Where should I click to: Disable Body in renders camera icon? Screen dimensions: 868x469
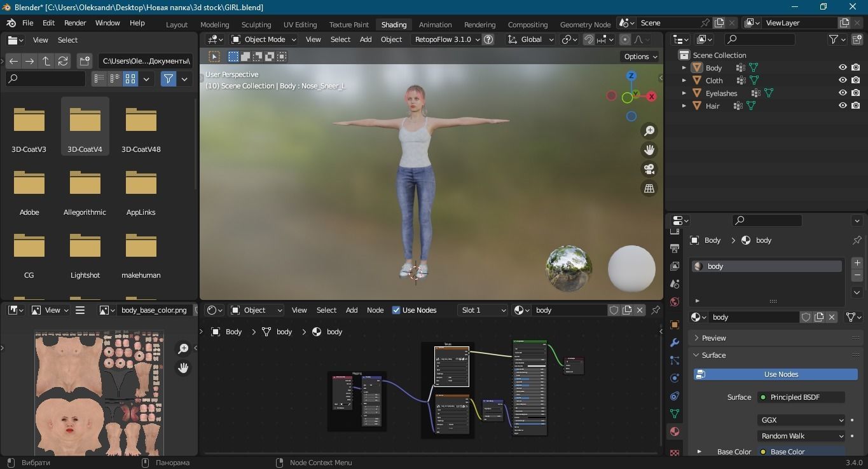pos(856,67)
